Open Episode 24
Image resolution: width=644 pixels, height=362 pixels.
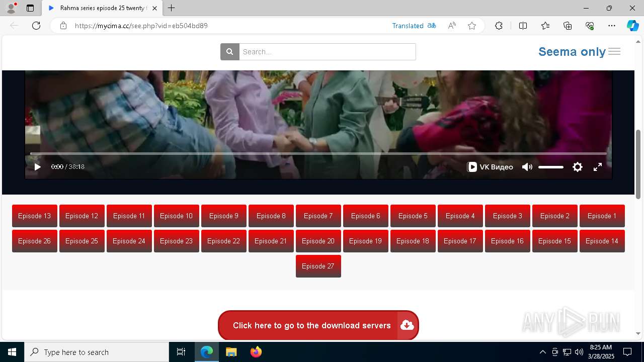click(x=129, y=241)
